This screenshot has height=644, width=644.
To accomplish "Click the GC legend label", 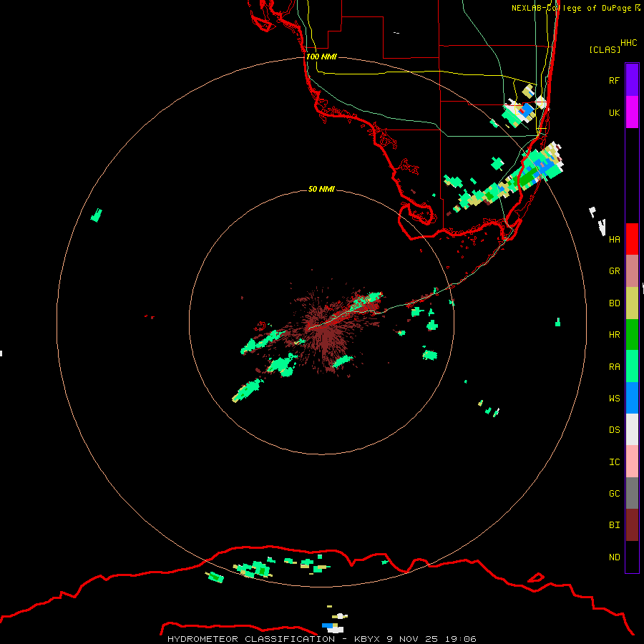I will pos(615,494).
